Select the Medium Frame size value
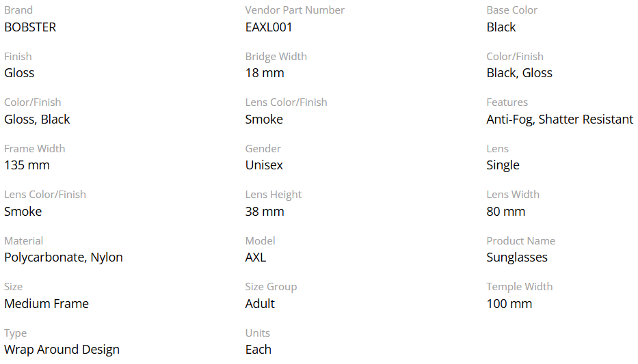638x364 pixels. (46, 304)
